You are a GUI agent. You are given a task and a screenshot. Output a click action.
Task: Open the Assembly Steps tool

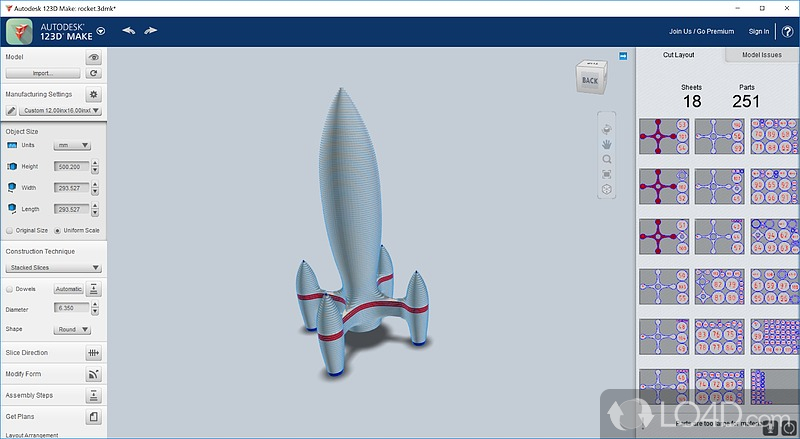click(93, 396)
